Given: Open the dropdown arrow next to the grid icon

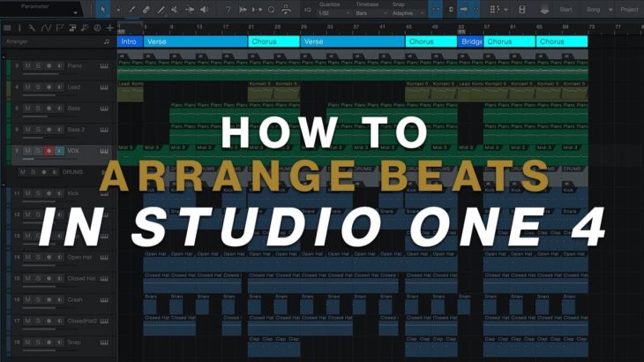Looking at the screenshot, I should [505, 10].
